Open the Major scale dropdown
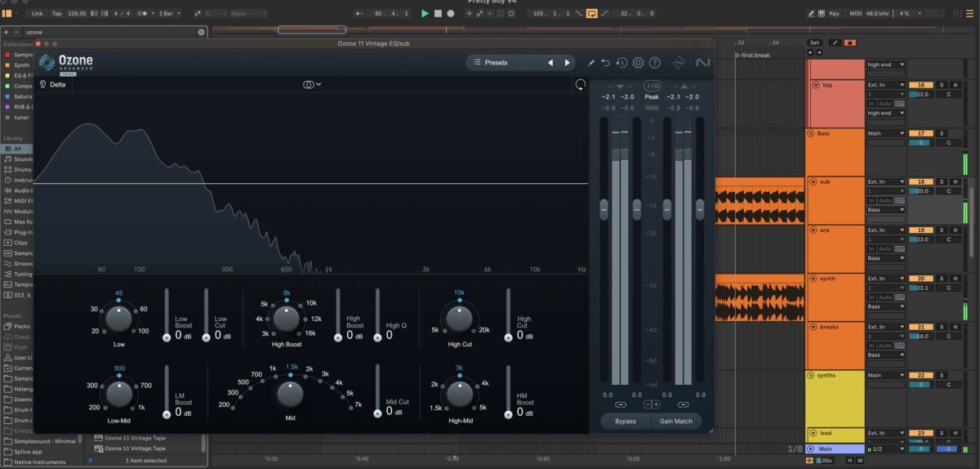Viewport: 980px width, 469px height. 248,14
